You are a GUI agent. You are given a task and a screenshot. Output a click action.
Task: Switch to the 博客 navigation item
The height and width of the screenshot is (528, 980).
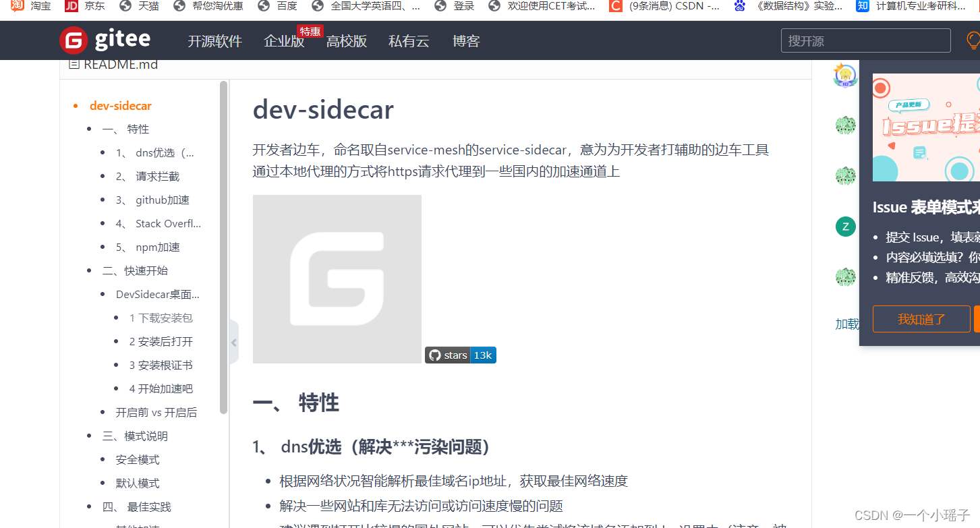click(466, 41)
